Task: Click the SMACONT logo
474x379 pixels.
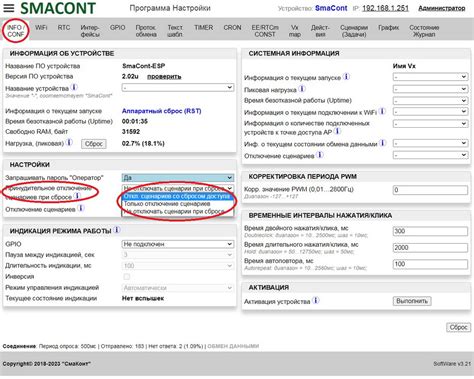Action: point(58,8)
